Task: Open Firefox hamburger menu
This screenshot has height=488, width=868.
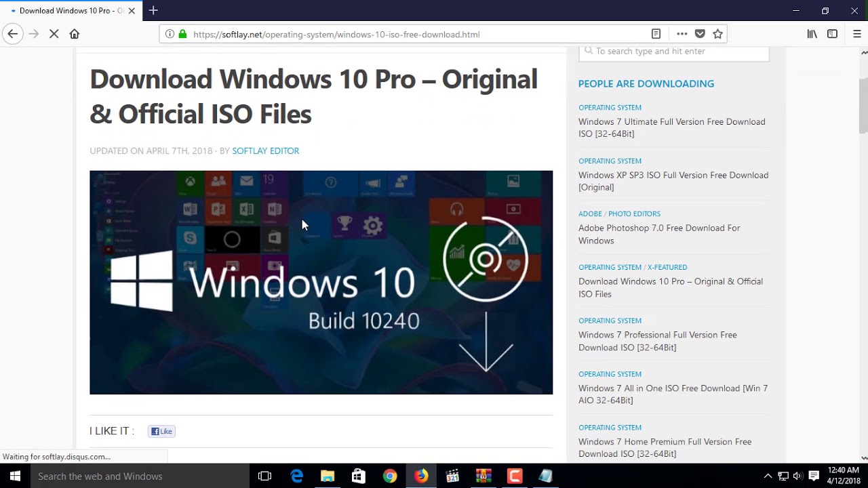Action: (856, 34)
